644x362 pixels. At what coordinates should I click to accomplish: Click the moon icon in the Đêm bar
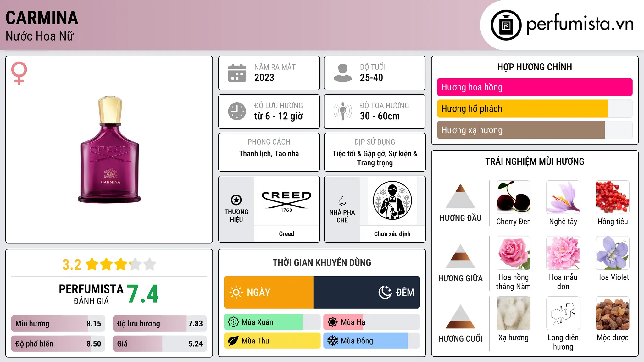(x=385, y=292)
